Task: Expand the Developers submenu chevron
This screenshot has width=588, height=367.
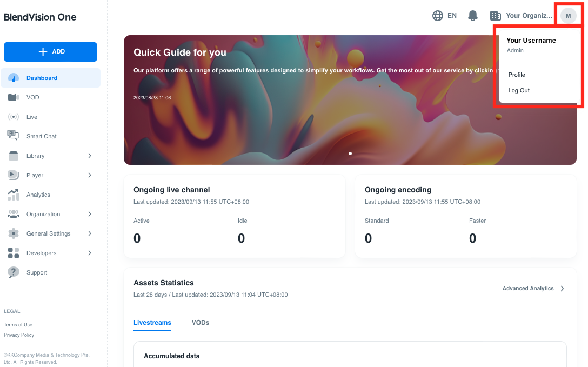Action: (90, 253)
